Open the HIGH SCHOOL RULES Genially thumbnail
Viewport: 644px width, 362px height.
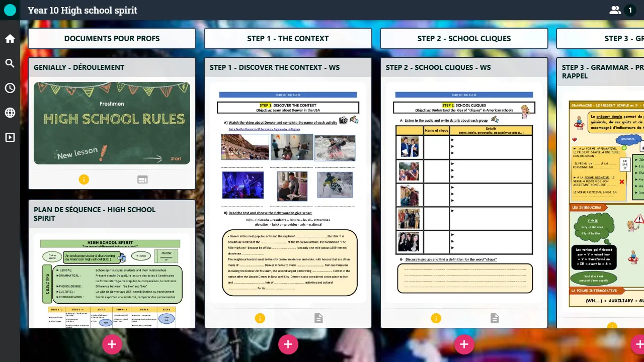tap(112, 123)
